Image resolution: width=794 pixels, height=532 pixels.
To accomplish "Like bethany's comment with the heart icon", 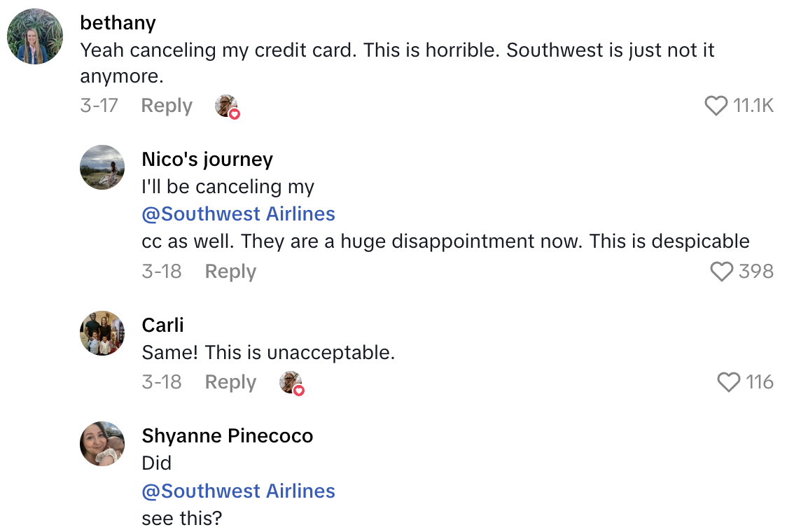I will [x=716, y=106].
